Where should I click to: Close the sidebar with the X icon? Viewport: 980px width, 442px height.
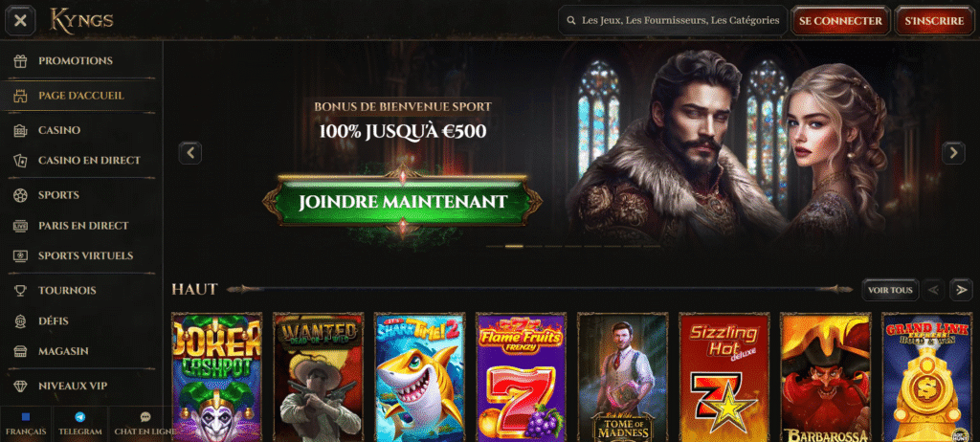click(x=20, y=21)
